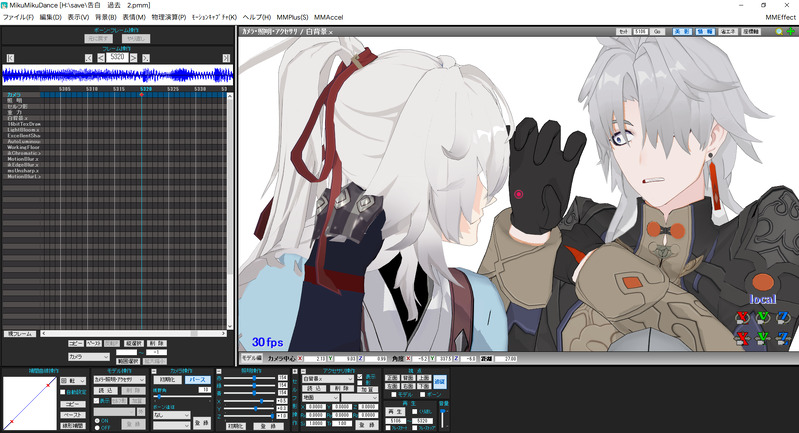Move along local X axis red icon
The height and width of the screenshot is (433, 799).
pos(743,337)
